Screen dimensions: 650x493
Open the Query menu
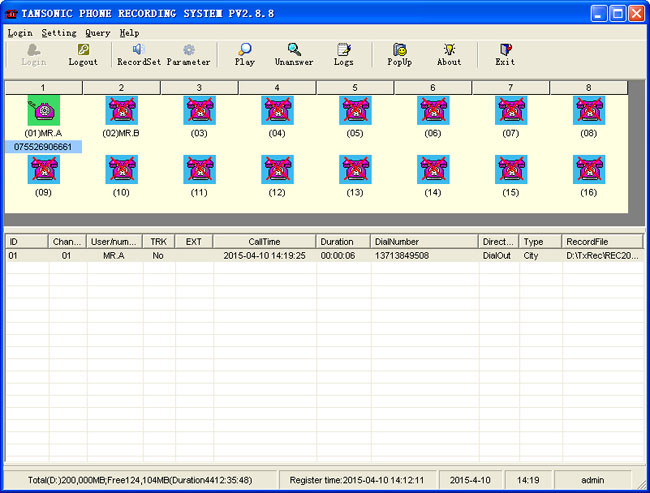[98, 33]
